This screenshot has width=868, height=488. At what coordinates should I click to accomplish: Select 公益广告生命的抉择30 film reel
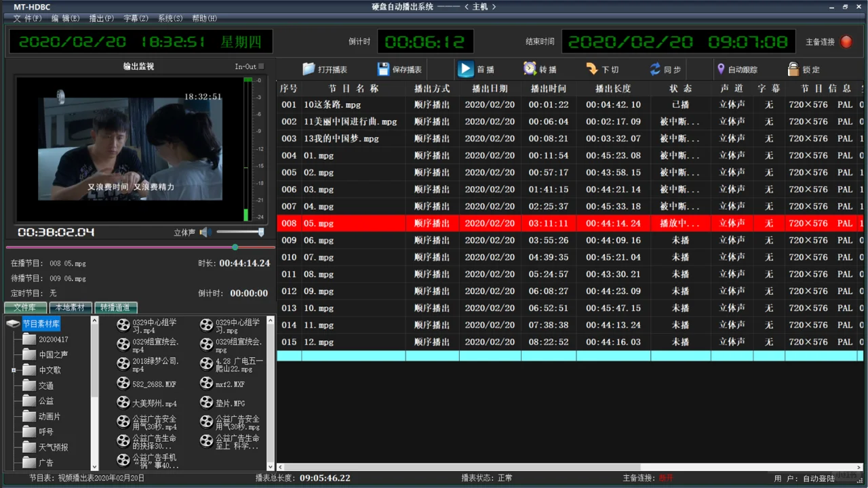(x=123, y=441)
